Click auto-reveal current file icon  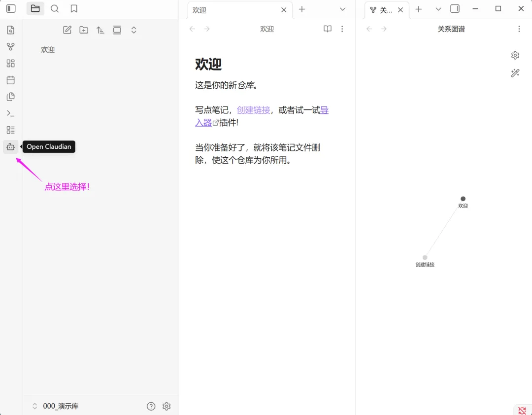coord(117,30)
